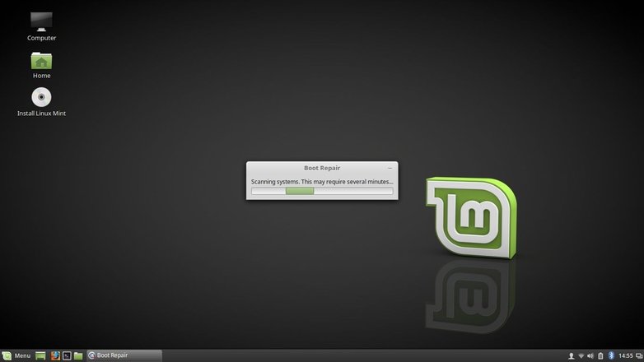Open the 14:55 clock calendar
Viewport: 644px width, 362px height.
tap(626, 356)
